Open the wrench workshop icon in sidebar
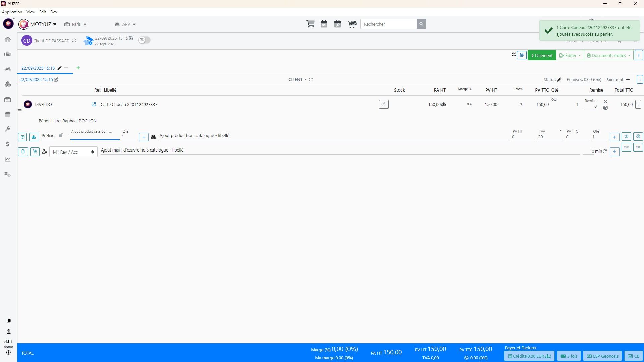The width and height of the screenshot is (644, 362). [x=8, y=129]
